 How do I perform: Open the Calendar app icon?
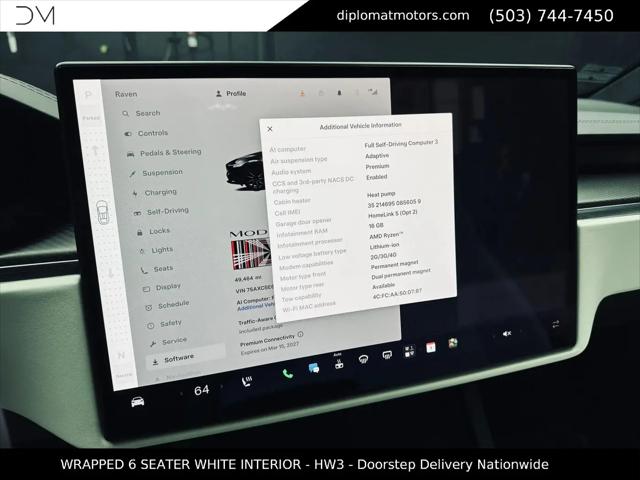point(431,347)
